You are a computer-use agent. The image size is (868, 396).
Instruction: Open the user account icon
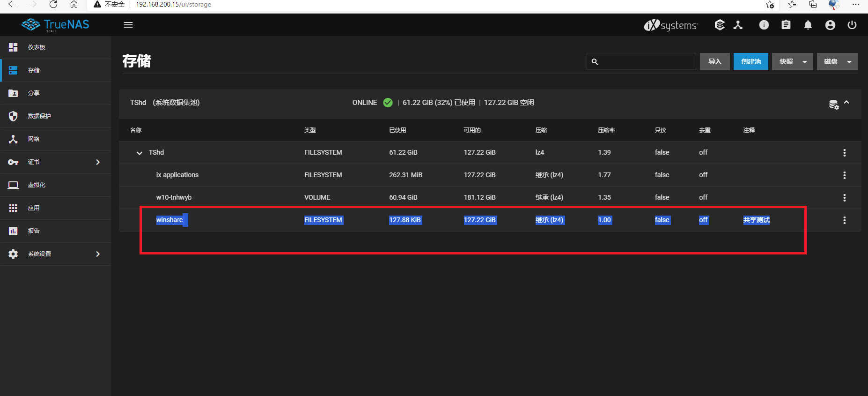(x=830, y=25)
